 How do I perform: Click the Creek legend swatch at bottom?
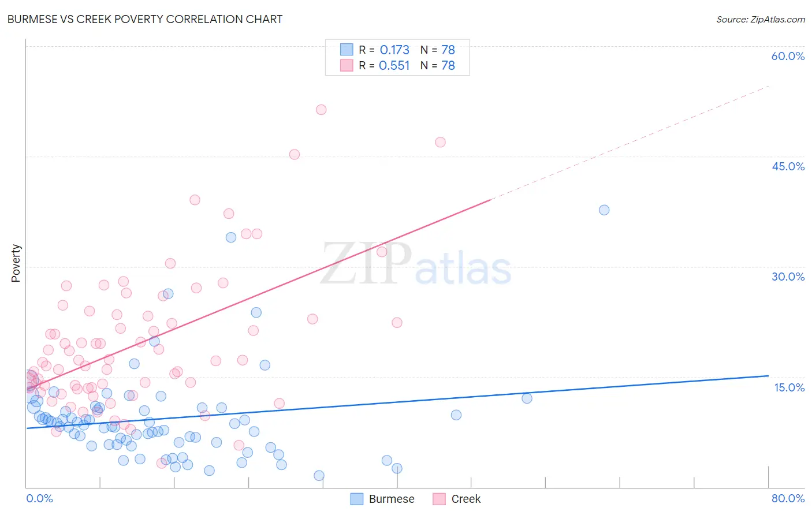pos(439,499)
